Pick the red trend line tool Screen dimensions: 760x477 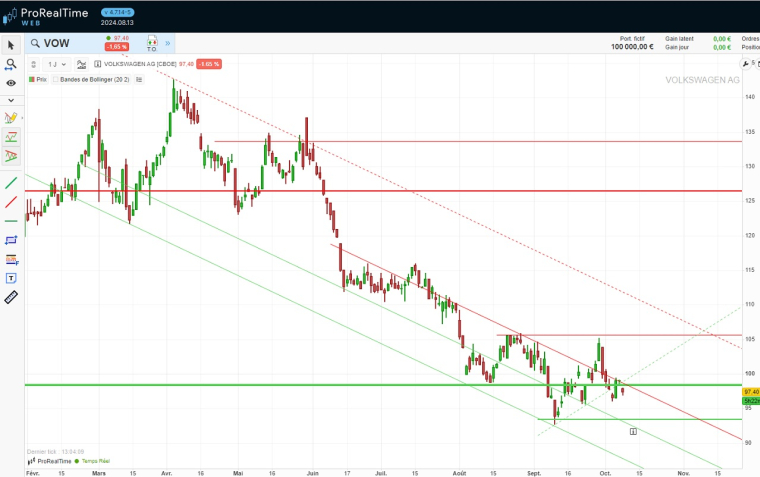click(x=11, y=202)
